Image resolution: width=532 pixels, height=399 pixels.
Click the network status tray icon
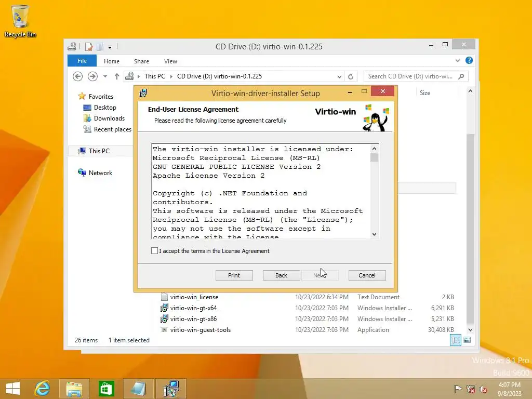[471, 389]
